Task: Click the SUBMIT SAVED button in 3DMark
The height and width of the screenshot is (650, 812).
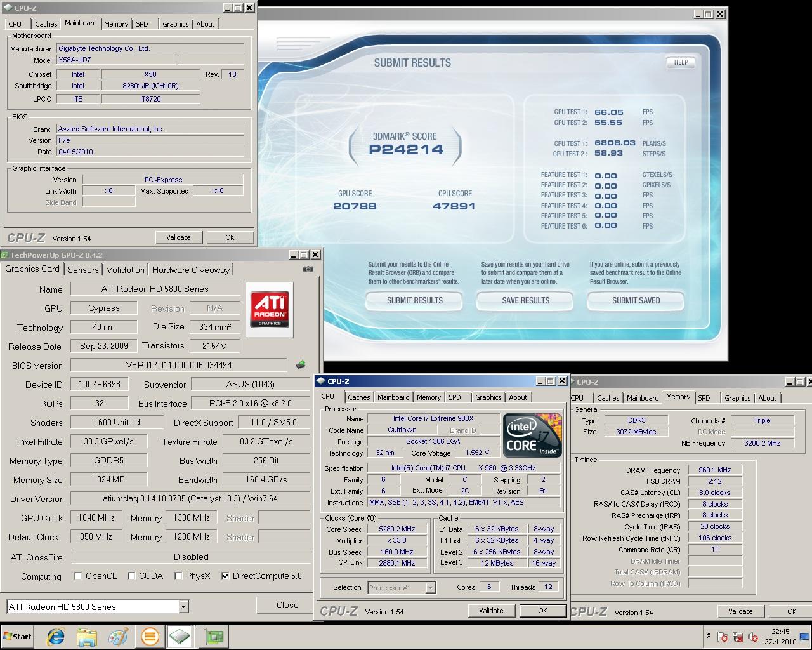Action: [x=636, y=301]
